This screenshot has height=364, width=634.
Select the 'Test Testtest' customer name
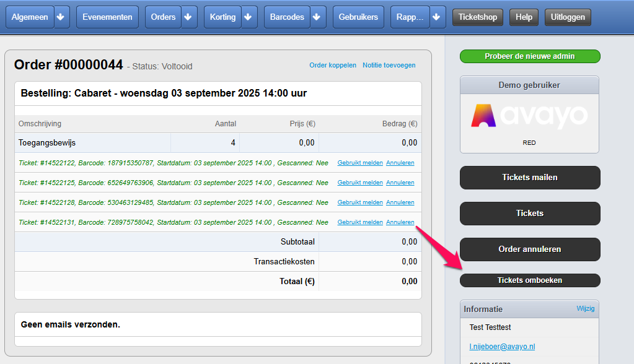pyautogui.click(x=490, y=327)
